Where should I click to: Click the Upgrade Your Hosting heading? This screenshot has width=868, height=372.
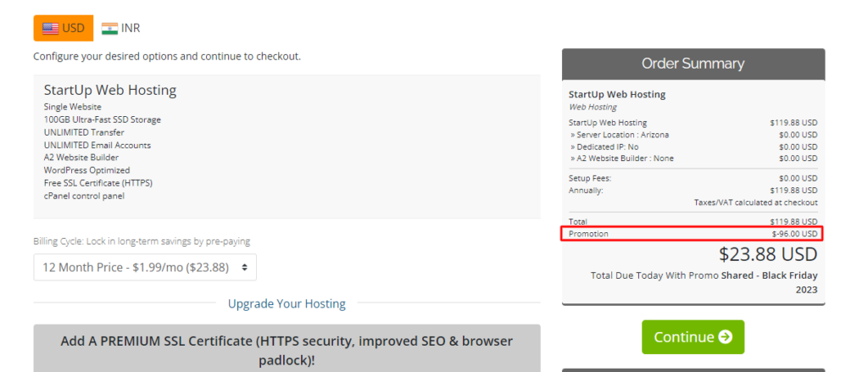[287, 303]
